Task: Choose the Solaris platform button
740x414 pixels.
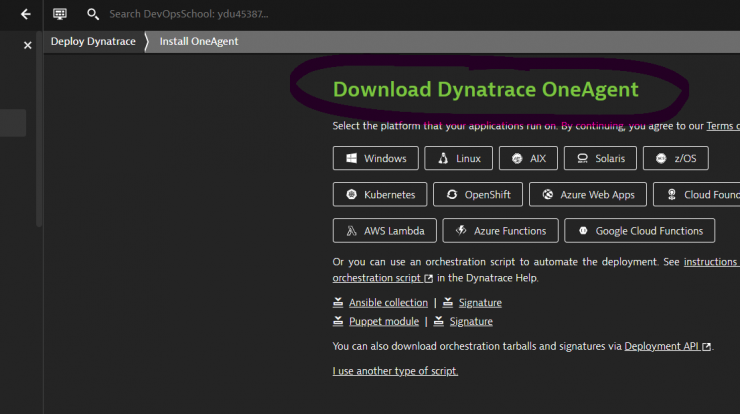Action: click(x=600, y=158)
